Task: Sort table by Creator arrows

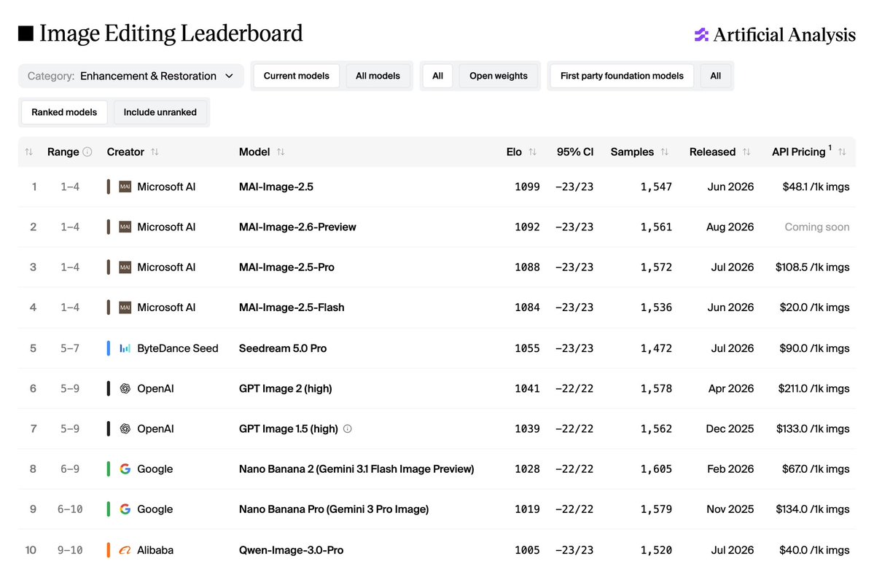Action: (155, 152)
